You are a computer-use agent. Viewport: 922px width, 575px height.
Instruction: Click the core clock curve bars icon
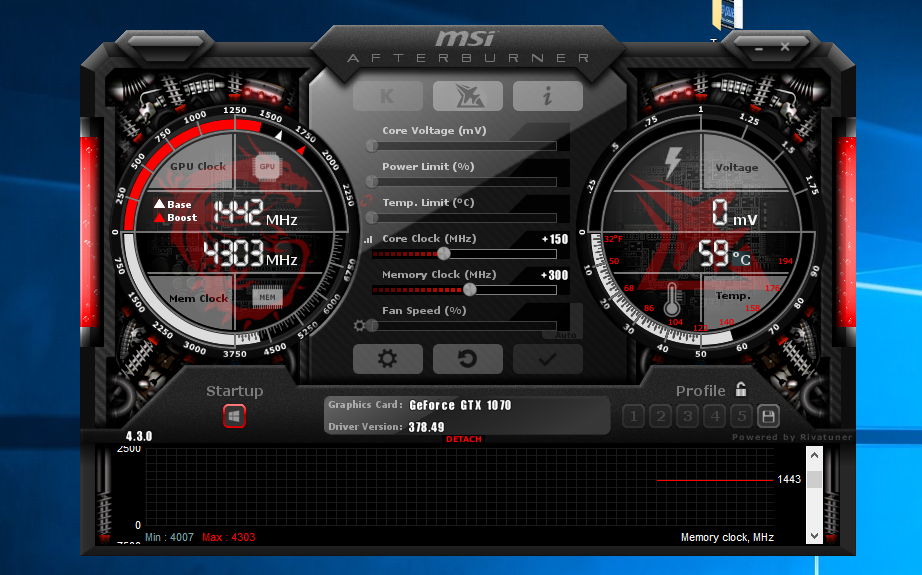tap(368, 239)
